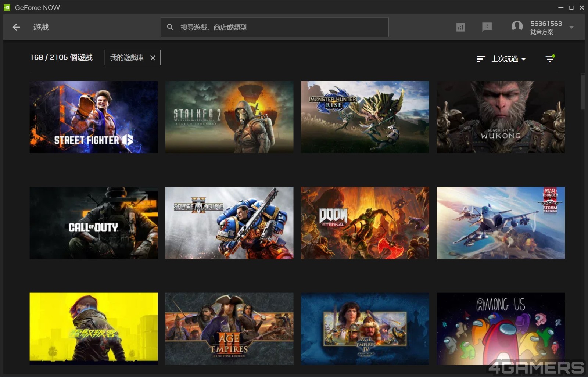This screenshot has width=588, height=377.
Task: Click the 168 / 2105 個遊戲 count
Action: [x=61, y=57]
